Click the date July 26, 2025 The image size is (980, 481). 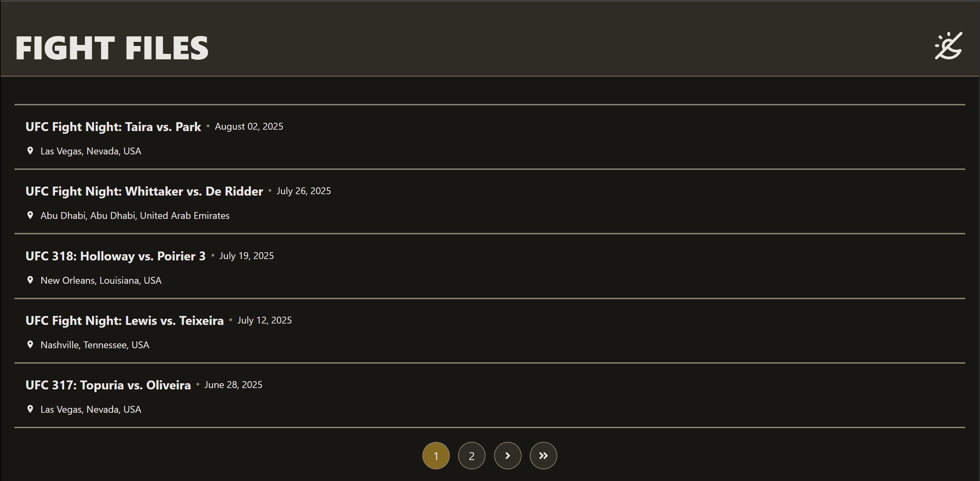(x=304, y=191)
